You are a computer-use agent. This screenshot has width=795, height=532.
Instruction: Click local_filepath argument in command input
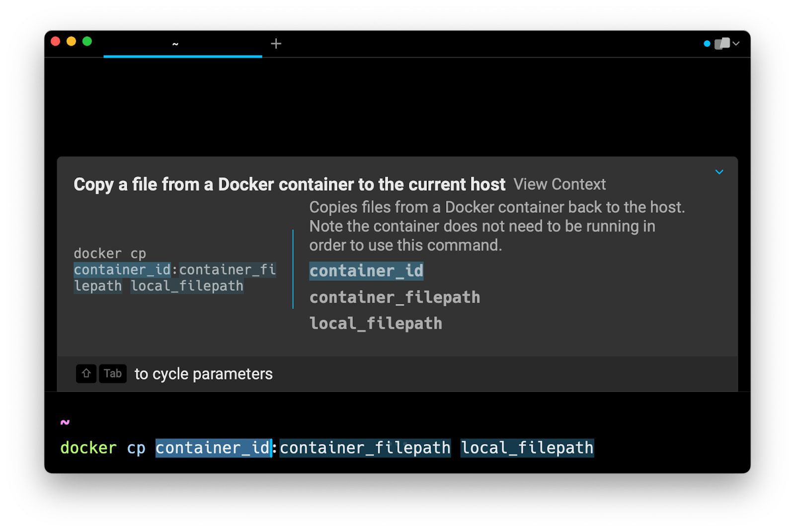tap(527, 448)
